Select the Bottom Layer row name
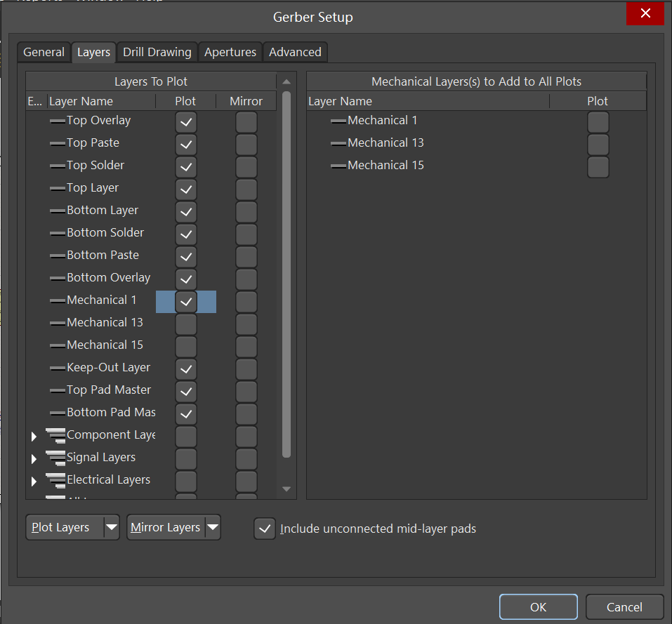 103,211
